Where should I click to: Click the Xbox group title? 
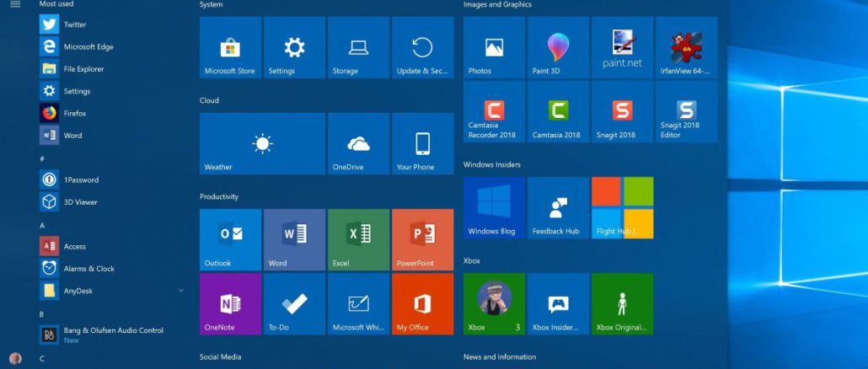click(x=472, y=260)
